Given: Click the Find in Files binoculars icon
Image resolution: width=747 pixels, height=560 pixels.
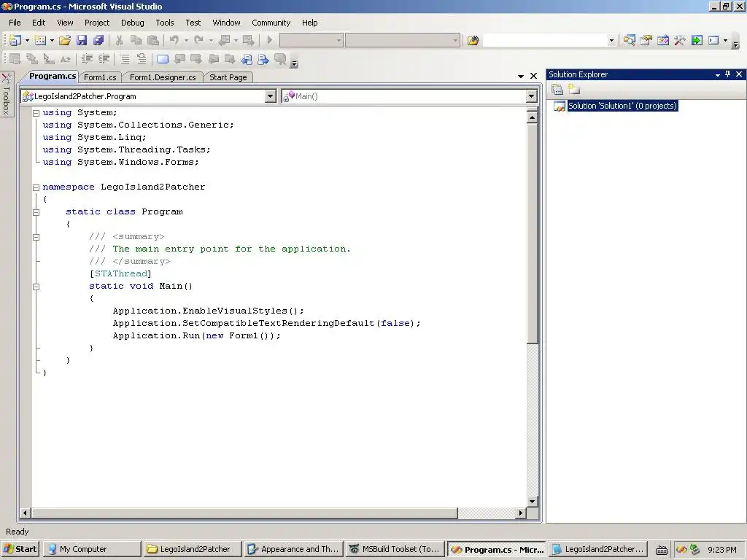Looking at the screenshot, I should (473, 41).
